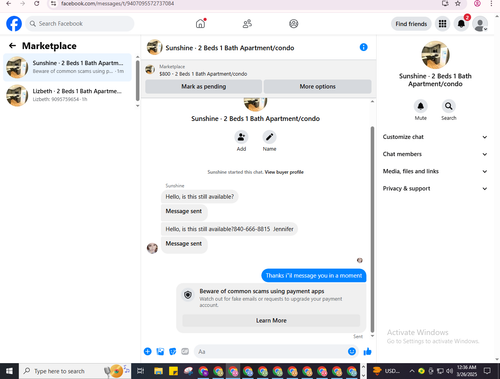Go to the Home feed icon

point(200,24)
